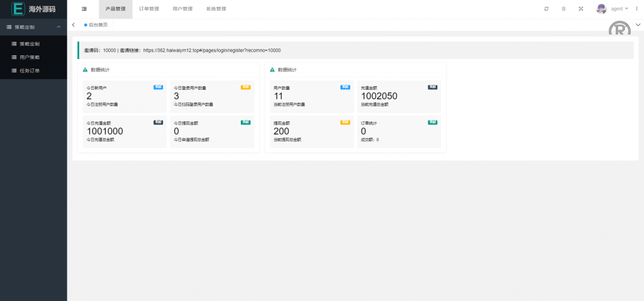Image resolution: width=644 pixels, height=301 pixels.
Task: Click the refresh icon in top bar
Action: (546, 9)
